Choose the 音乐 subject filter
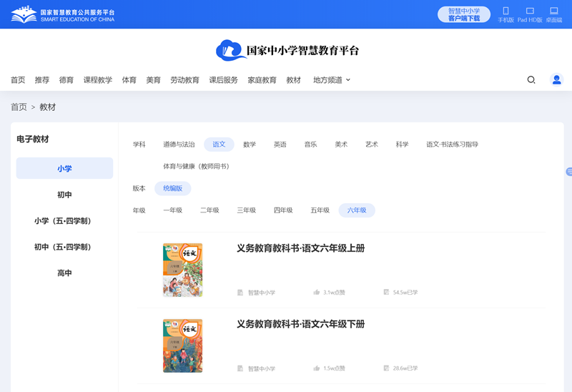This screenshot has width=572, height=392. tap(310, 144)
